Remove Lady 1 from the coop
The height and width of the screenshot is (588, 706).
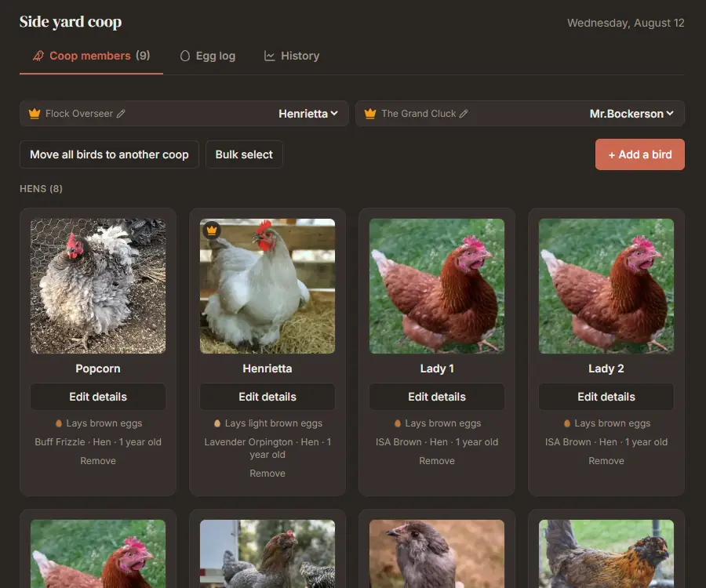pos(437,461)
